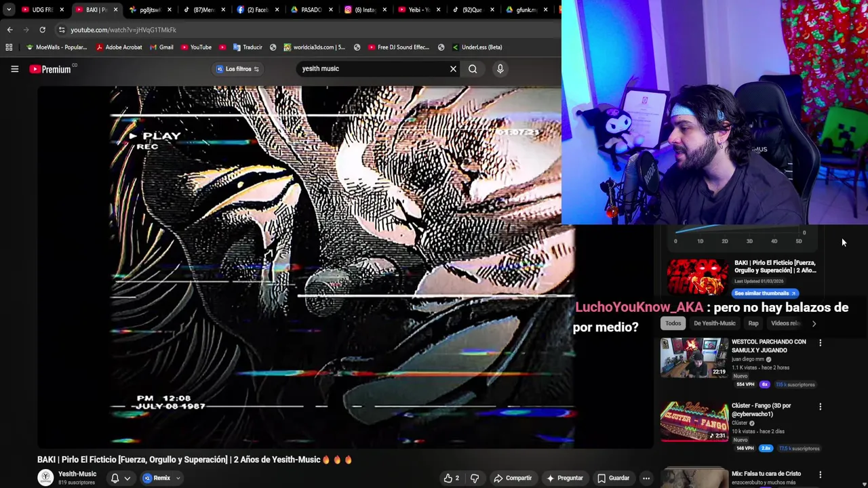The height and width of the screenshot is (488, 868).
Task: Click the site info icon beside the URL
Action: click(x=62, y=30)
